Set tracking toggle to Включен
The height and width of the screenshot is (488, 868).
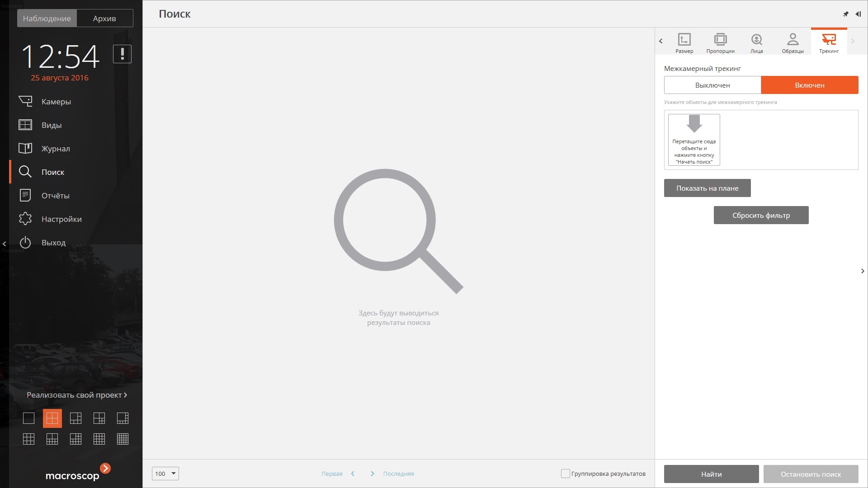pyautogui.click(x=809, y=85)
